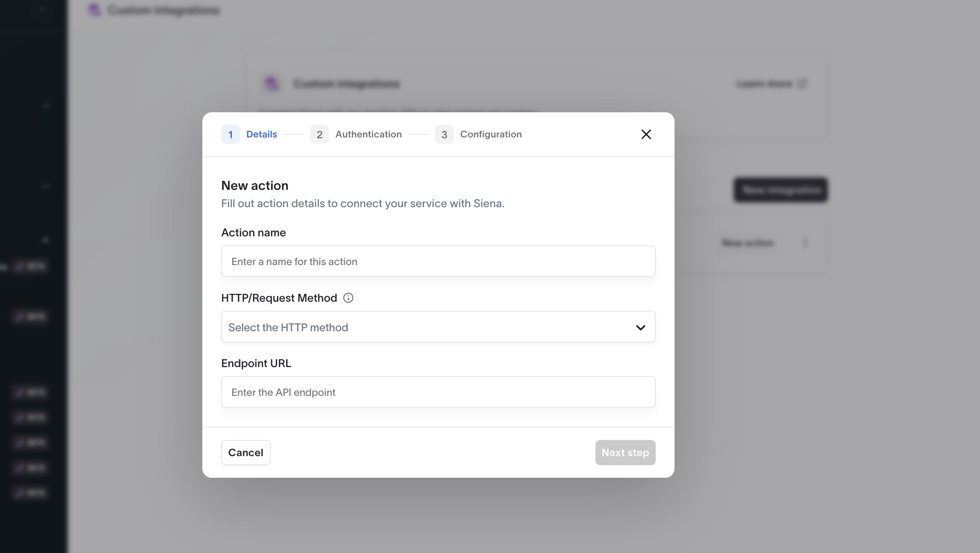Click the step 1 number badge
Screen dimensions: 980x553
pyautogui.click(x=231, y=134)
